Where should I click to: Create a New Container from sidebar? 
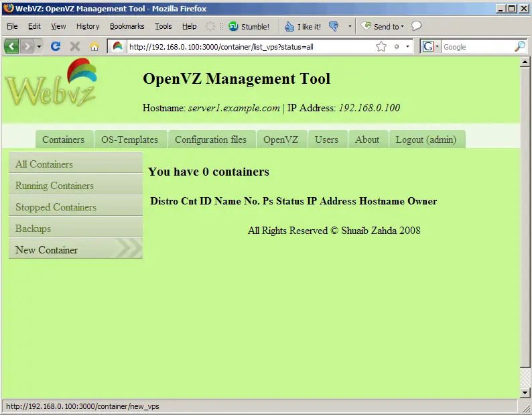pyautogui.click(x=76, y=249)
